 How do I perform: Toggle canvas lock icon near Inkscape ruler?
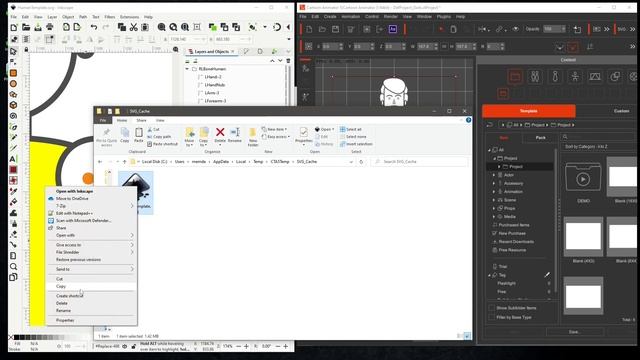(26, 49)
